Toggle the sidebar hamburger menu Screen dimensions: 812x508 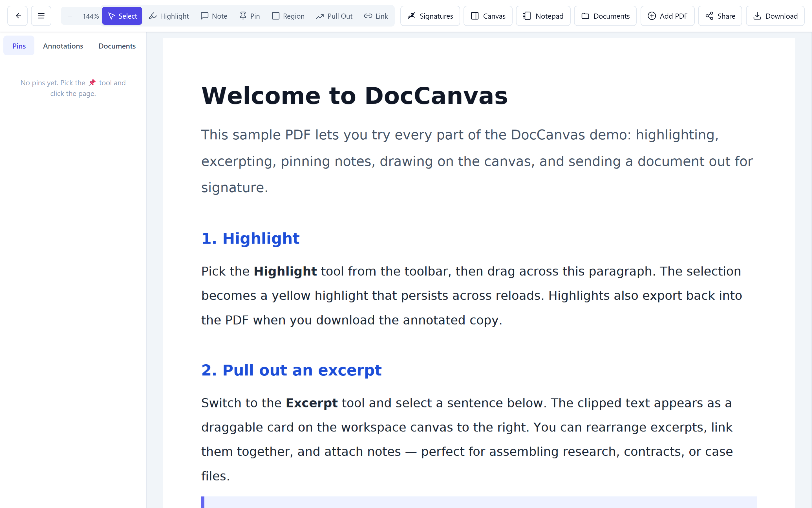[41, 16]
